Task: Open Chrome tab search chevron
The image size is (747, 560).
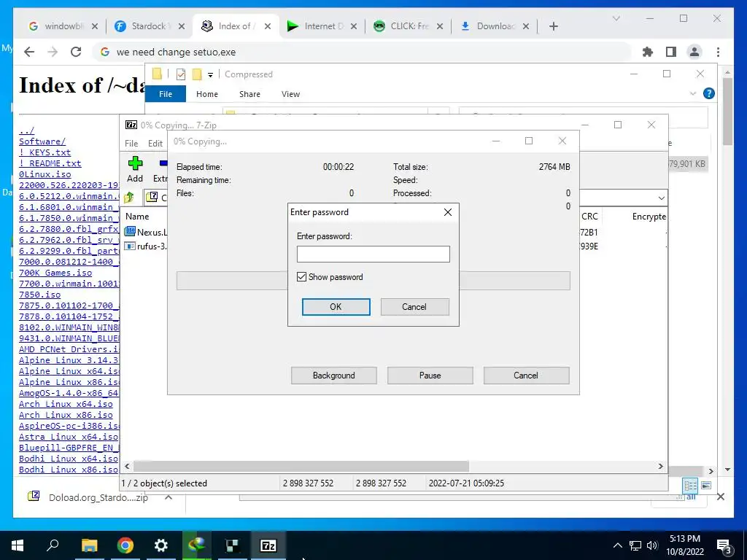Action: (x=616, y=18)
